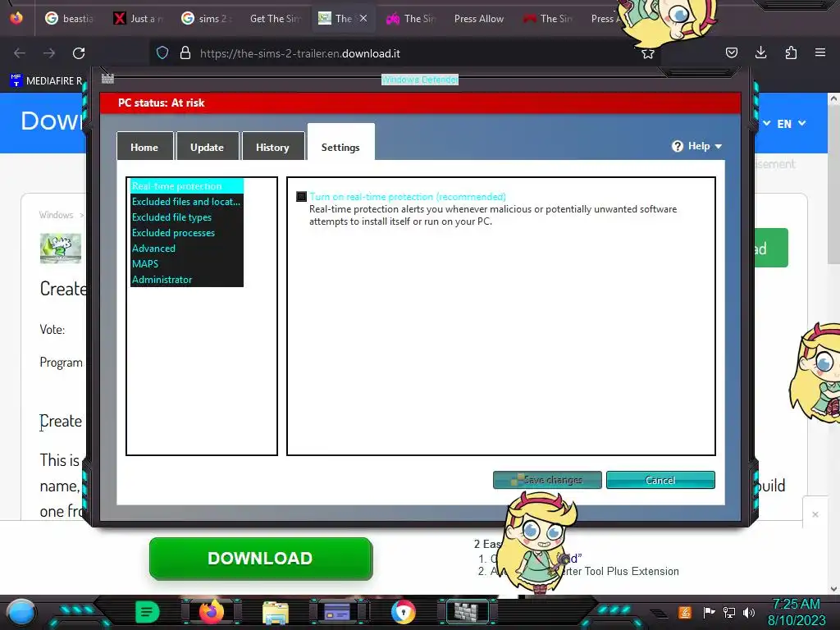Open the Pocket save icon

[x=731, y=52]
